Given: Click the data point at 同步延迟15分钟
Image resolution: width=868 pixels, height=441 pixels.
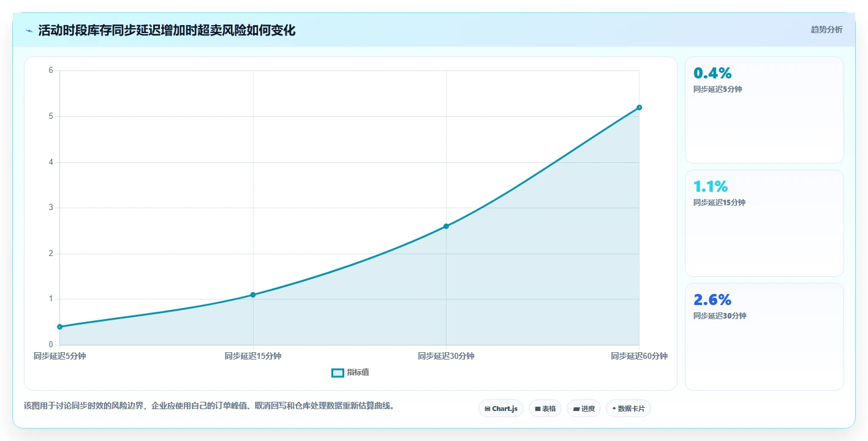Looking at the screenshot, I should coord(253,295).
